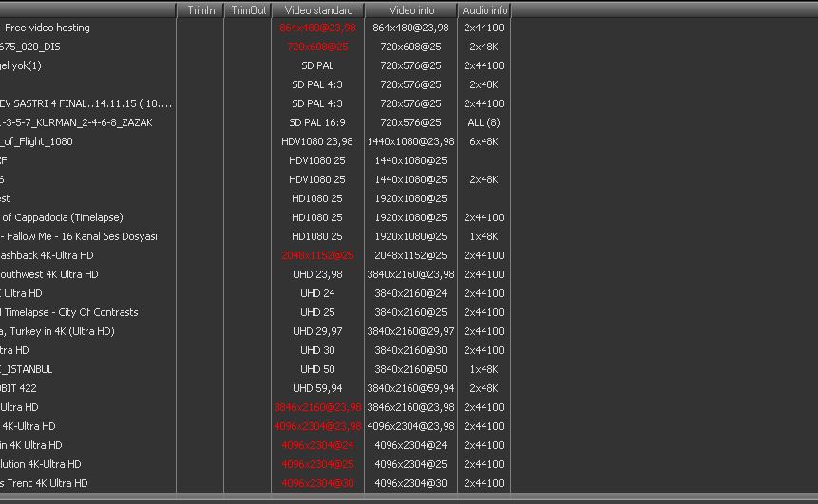
Task: Click the 'HDV1080 23,98' video standard cell
Action: click(317, 141)
